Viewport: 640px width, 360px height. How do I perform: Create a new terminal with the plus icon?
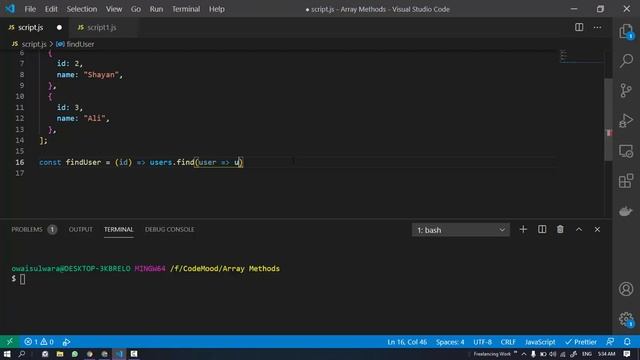523,229
